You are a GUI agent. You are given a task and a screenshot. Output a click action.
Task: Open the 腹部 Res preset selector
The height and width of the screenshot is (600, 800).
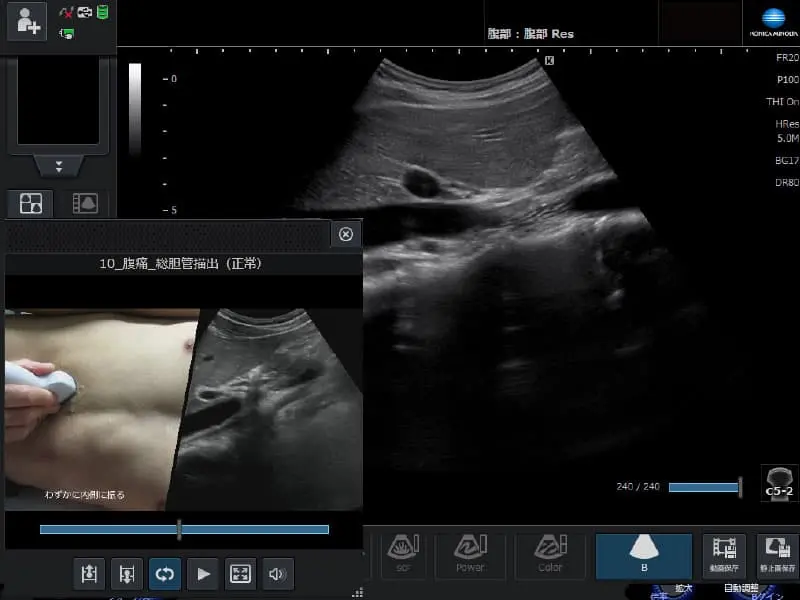point(529,33)
